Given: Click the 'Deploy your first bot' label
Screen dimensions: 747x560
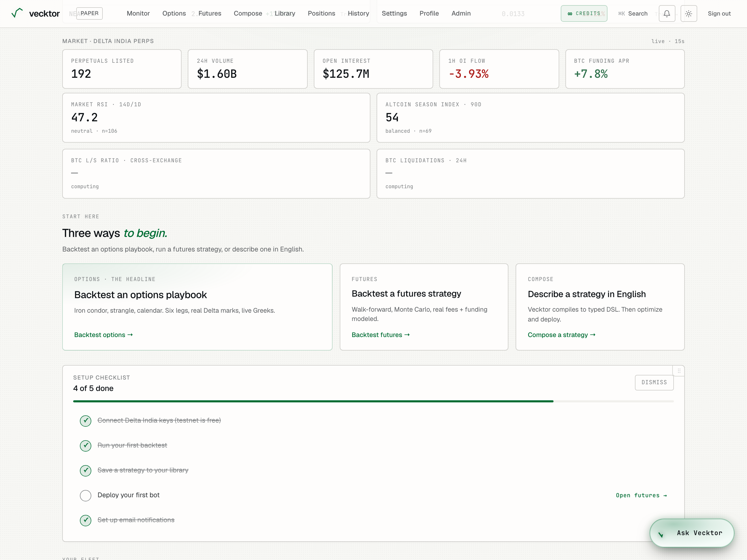Looking at the screenshot, I should pos(128,495).
